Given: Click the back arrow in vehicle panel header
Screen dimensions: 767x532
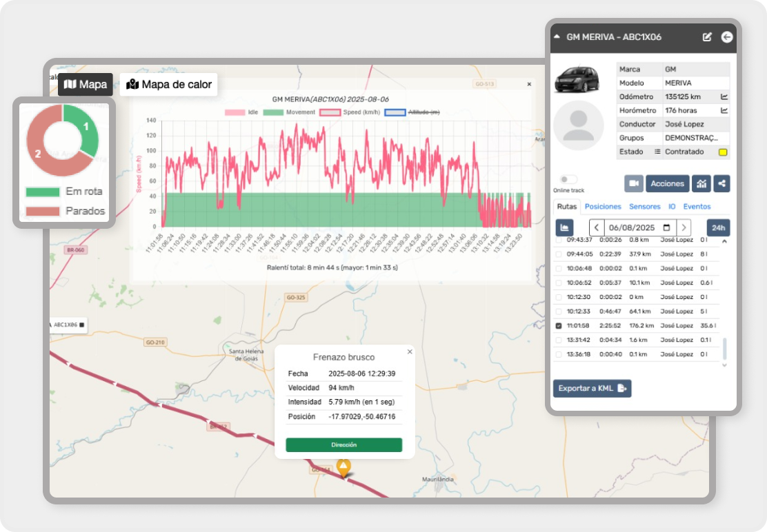Looking at the screenshot, I should (x=727, y=37).
